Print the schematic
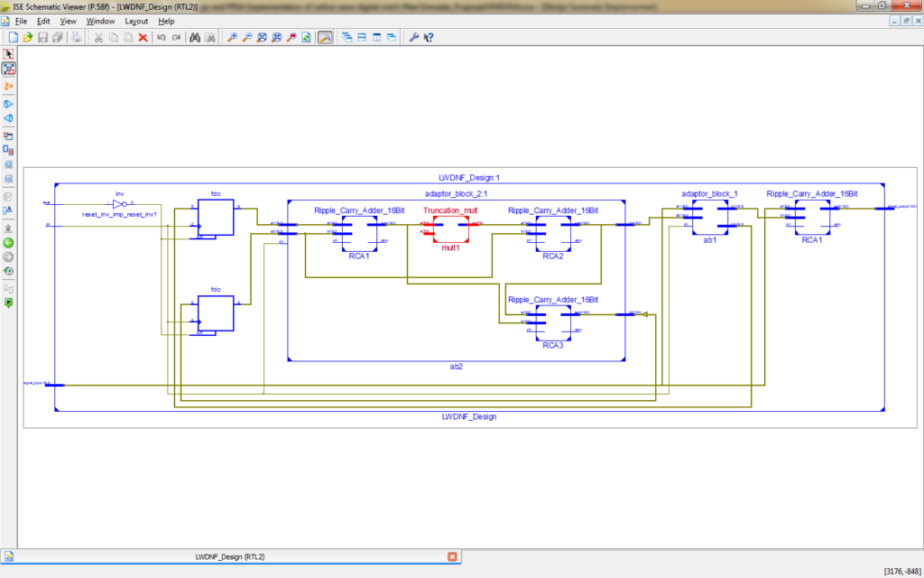Viewport: 924px width, 578px height. click(78, 37)
